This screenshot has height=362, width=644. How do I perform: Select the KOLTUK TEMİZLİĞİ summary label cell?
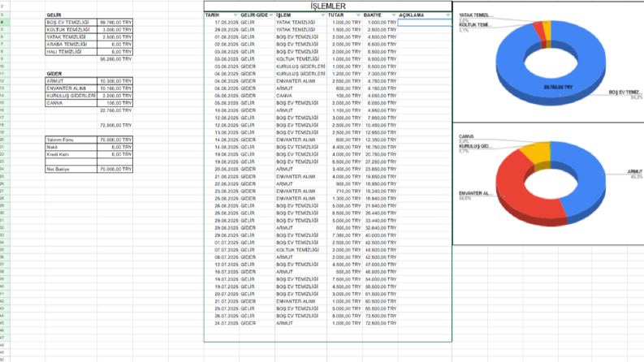[71, 30]
